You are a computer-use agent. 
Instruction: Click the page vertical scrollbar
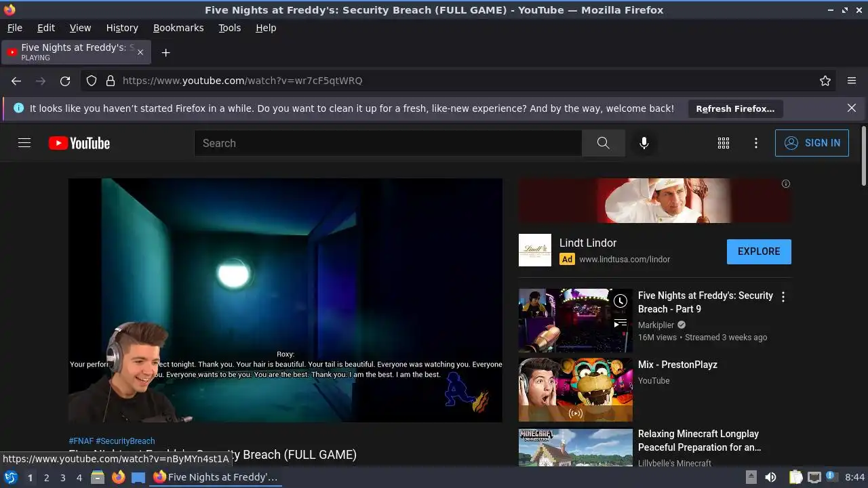click(x=863, y=156)
